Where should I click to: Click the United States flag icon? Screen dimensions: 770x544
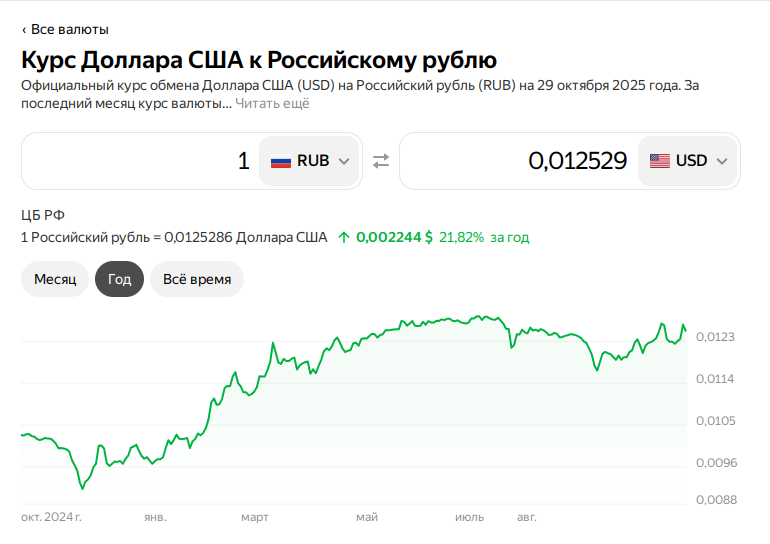[x=660, y=161]
